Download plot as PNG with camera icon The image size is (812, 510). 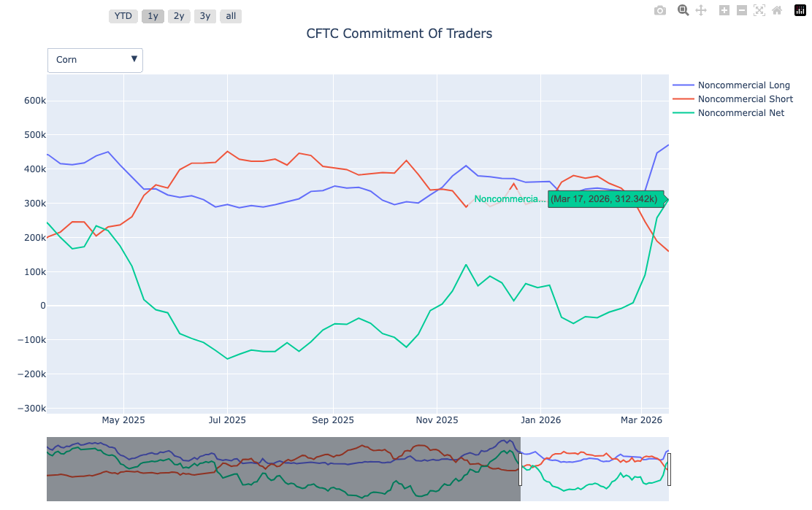point(660,10)
